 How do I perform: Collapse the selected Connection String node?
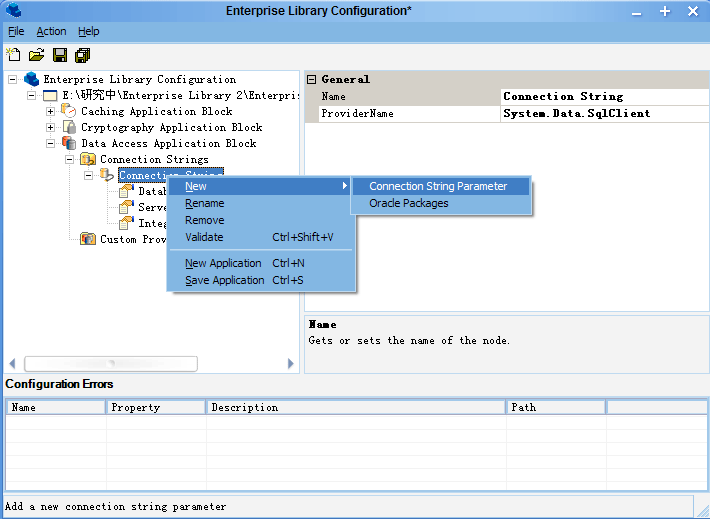[88, 175]
